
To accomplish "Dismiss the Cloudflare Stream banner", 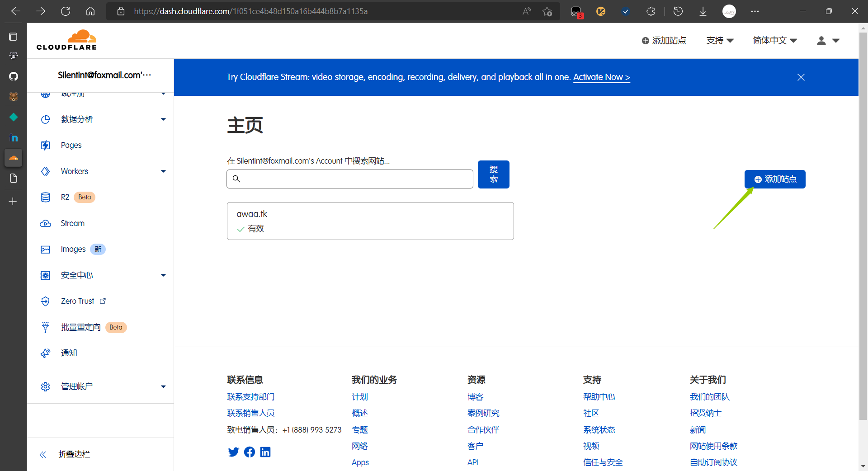I will [801, 77].
